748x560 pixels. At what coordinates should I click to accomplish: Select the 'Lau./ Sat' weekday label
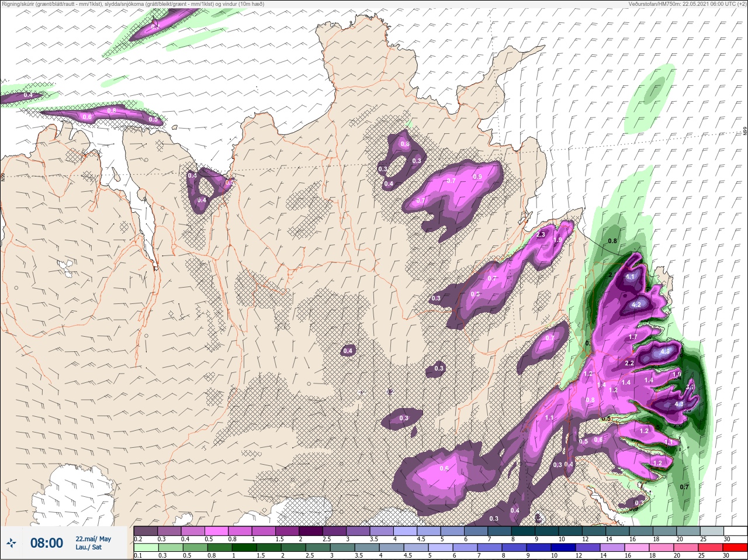point(88,548)
